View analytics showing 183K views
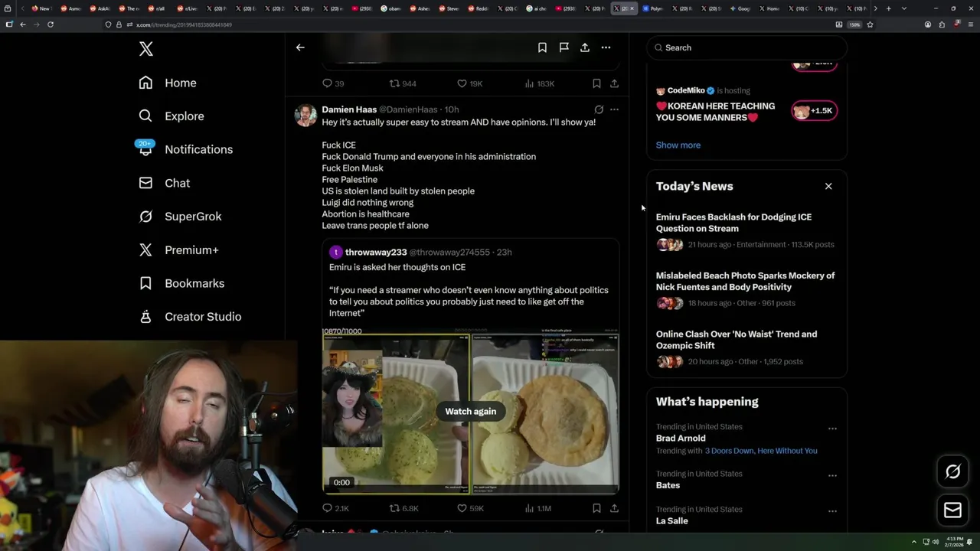 [x=540, y=83]
